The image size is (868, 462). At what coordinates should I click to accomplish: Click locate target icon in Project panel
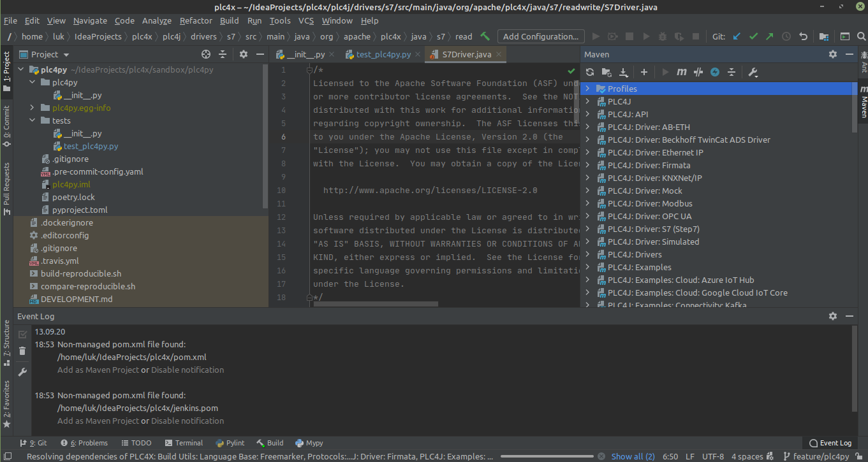point(206,55)
